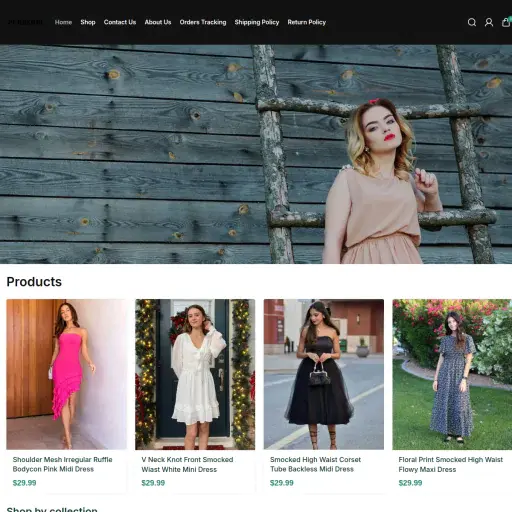Open the floral maxi dress photo
The image size is (512, 512).
point(452,374)
